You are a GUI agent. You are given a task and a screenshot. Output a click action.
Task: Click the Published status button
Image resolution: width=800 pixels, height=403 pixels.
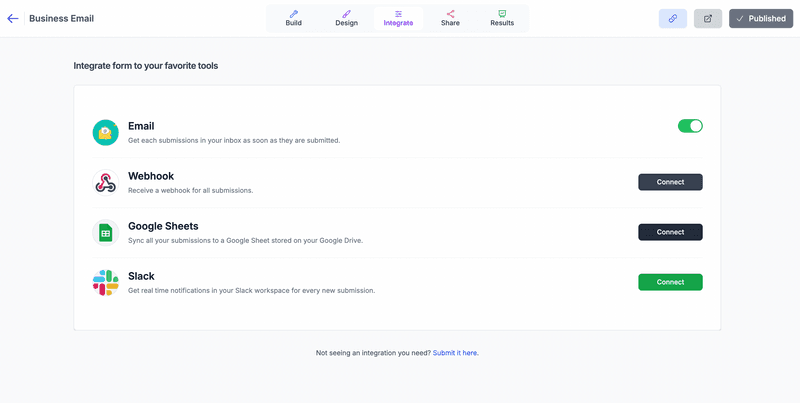[x=761, y=18]
